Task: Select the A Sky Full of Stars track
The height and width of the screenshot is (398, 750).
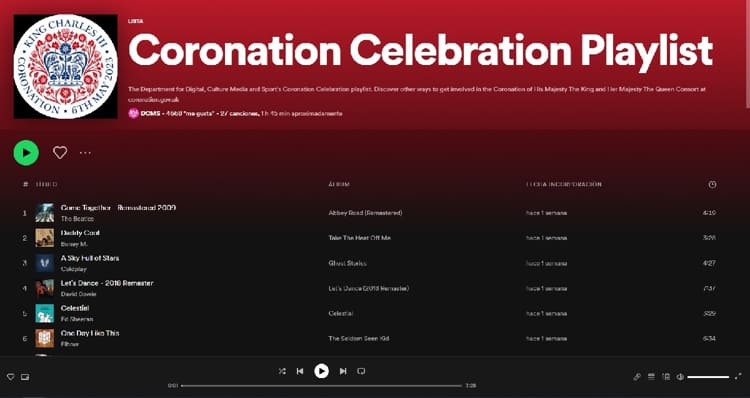Action: coord(90,258)
